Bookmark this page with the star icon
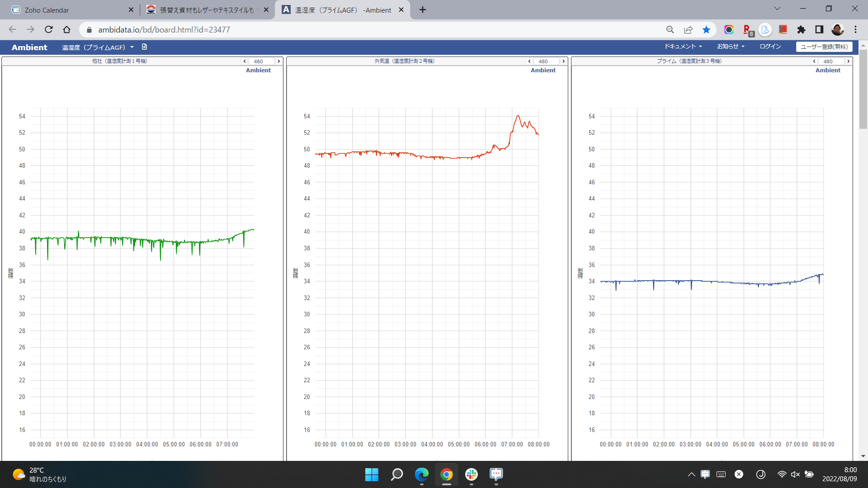 (x=706, y=30)
